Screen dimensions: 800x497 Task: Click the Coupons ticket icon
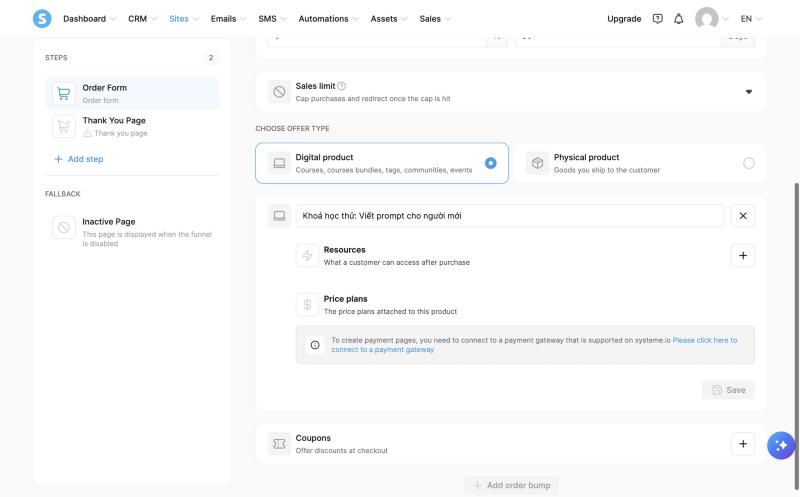(x=279, y=444)
